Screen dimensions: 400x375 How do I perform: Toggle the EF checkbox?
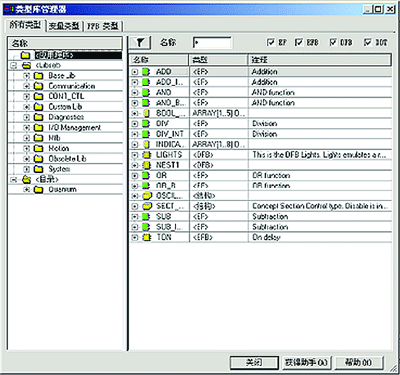[271, 42]
